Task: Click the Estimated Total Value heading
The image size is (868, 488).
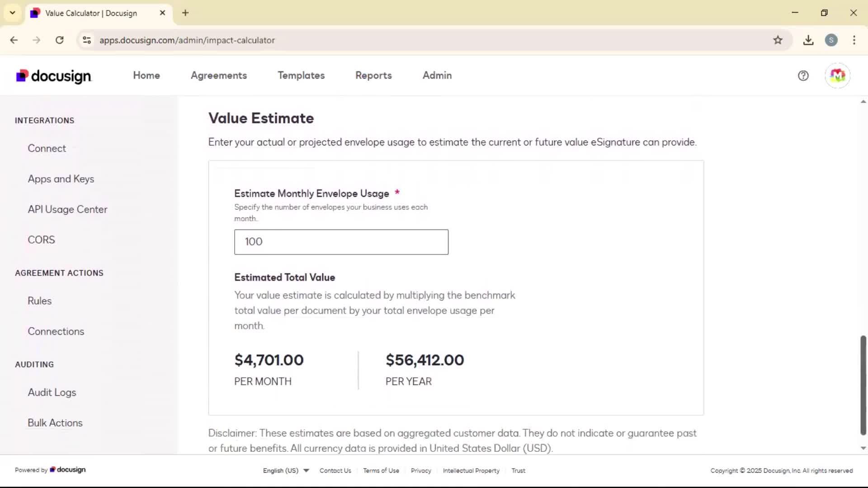Action: (285, 277)
